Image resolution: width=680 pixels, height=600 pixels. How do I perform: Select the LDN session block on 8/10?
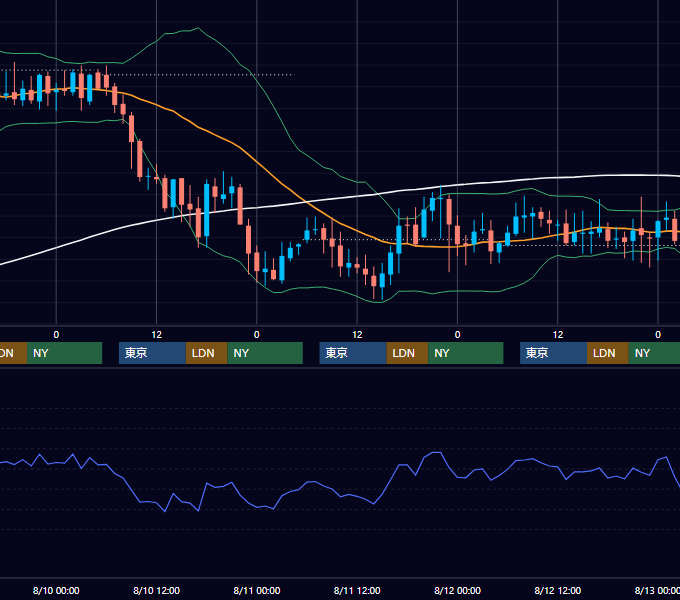(206, 353)
